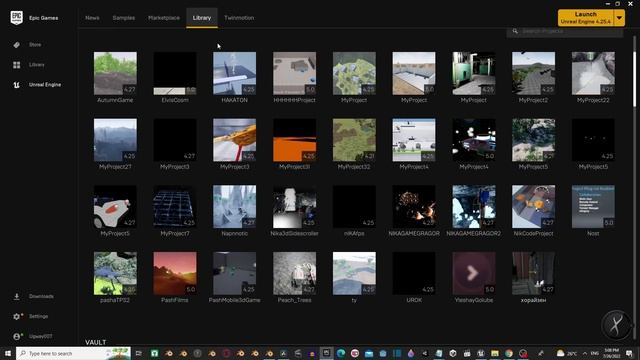
Task: Select the YleshayGolube project thumbnail
Action: [473, 273]
